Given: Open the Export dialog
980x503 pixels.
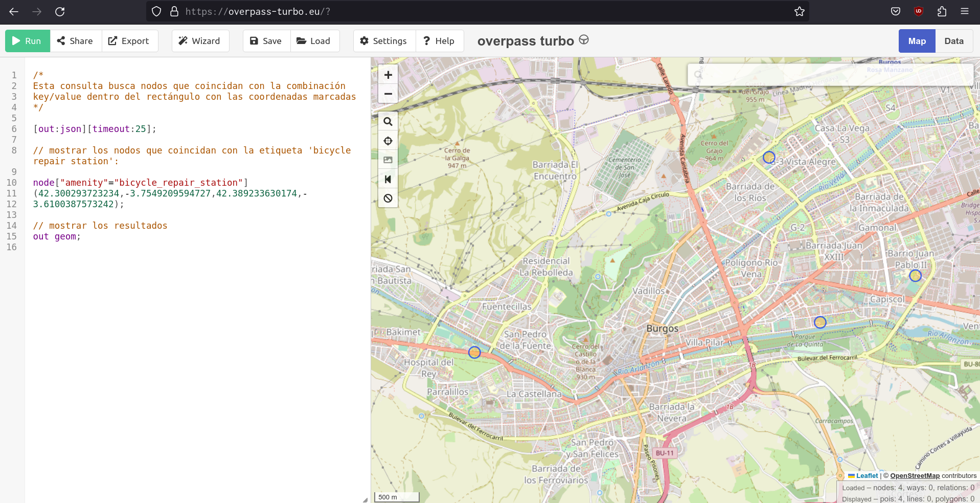Looking at the screenshot, I should [130, 41].
